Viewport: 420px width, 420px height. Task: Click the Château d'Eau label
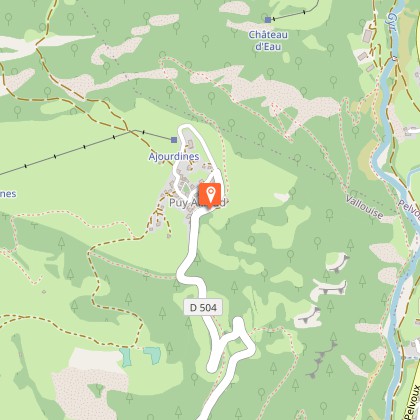[268, 40]
